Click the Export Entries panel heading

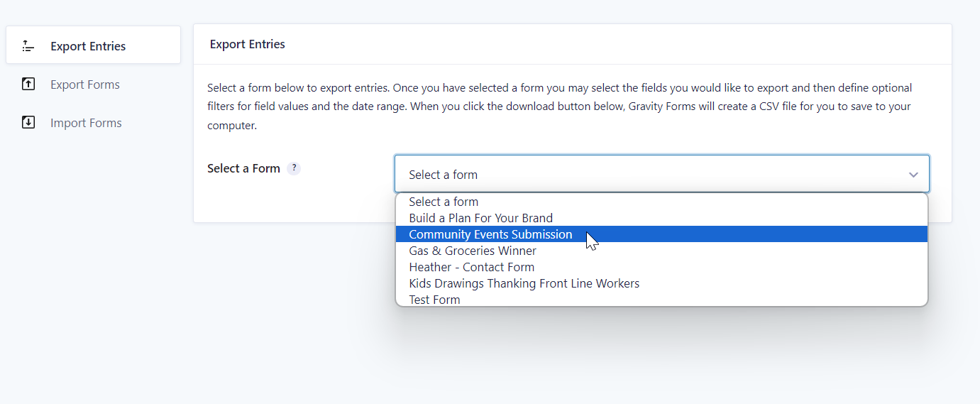coord(248,44)
